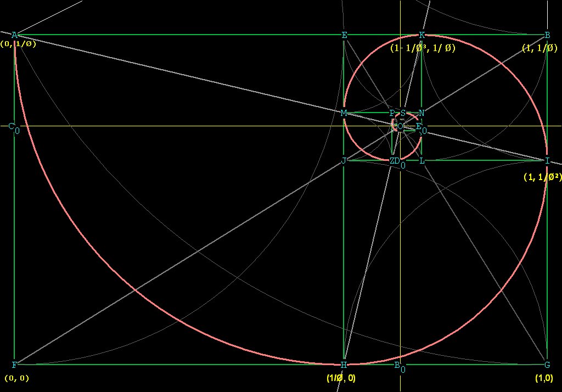Click the coordinate label (1/Ø, 0)
562x392 pixels.
pyautogui.click(x=340, y=378)
